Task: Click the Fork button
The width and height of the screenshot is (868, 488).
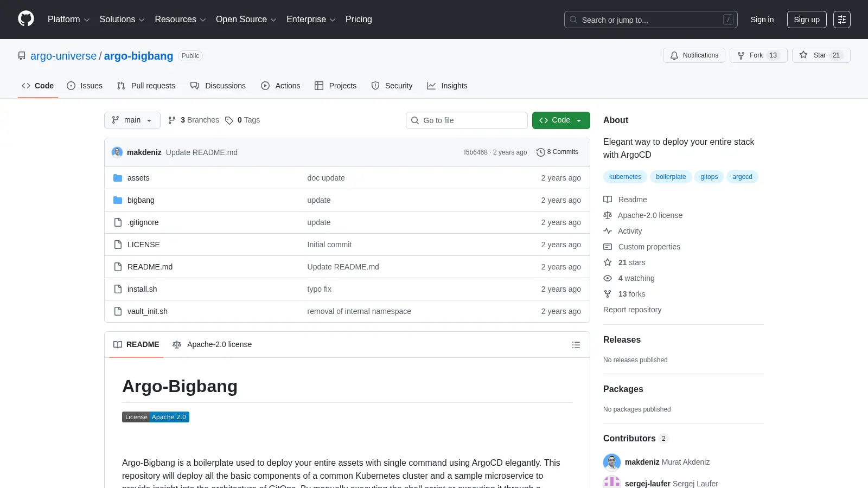Action: pos(758,55)
